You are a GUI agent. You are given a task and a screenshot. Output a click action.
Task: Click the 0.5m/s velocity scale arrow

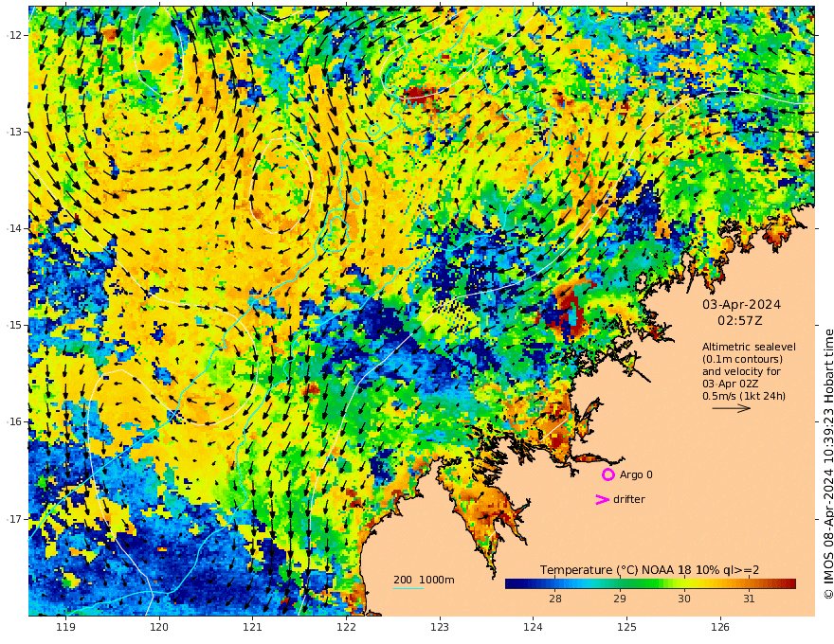(x=732, y=408)
